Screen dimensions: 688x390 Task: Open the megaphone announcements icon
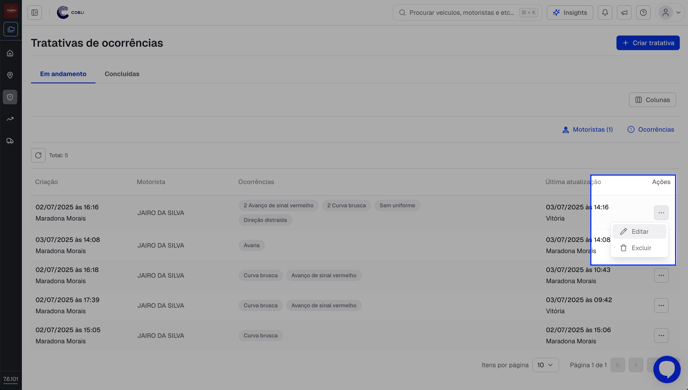pyautogui.click(x=624, y=13)
